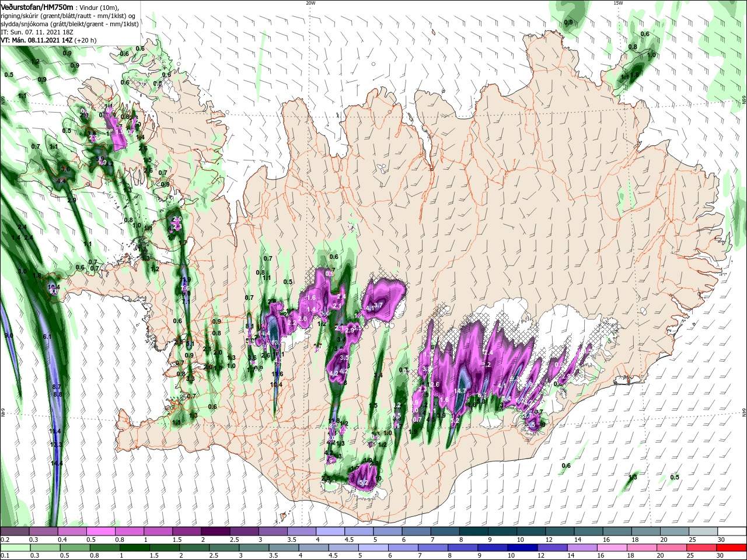This screenshot has width=747, height=560.
Task: Click the '20W' longitude label at top
Action: [x=310, y=3]
